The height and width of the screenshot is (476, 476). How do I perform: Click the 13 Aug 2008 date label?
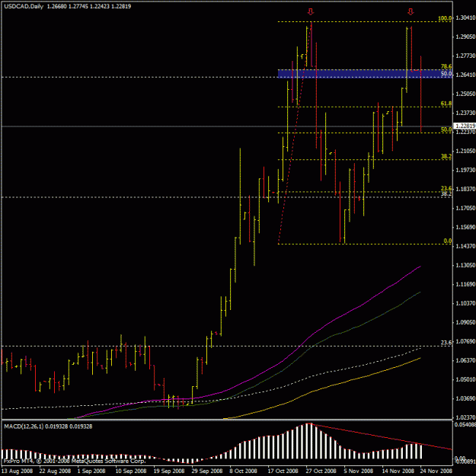[18, 471]
